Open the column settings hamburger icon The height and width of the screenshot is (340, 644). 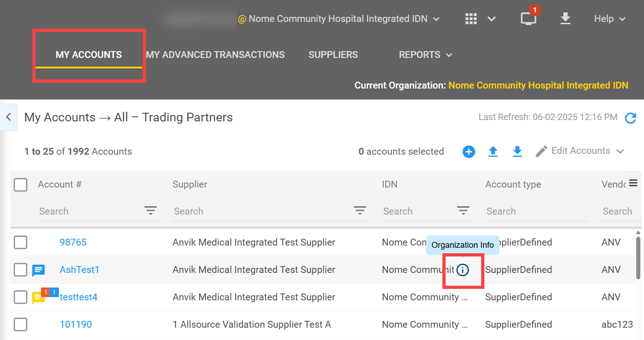point(634,183)
